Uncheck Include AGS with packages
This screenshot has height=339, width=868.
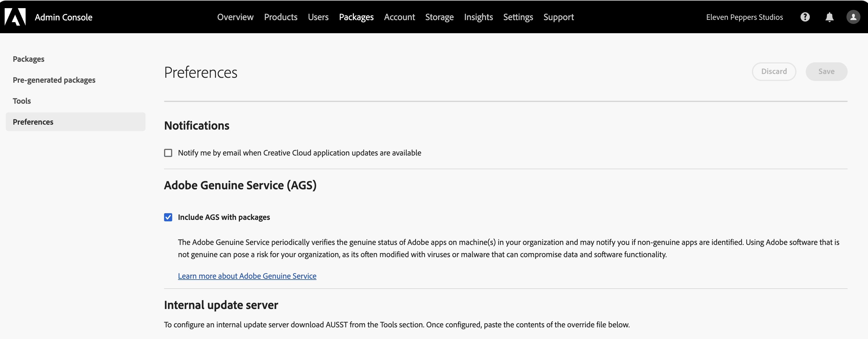coord(168,217)
